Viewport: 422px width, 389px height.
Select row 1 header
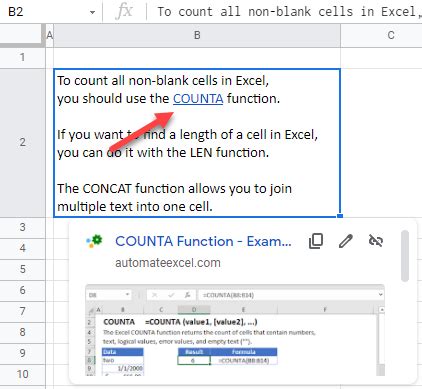point(22,57)
